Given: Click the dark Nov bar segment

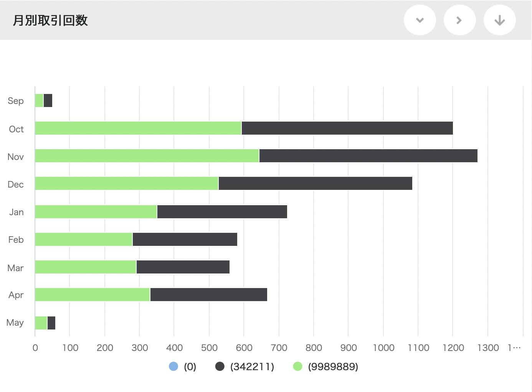Looking at the screenshot, I should 368,156.
